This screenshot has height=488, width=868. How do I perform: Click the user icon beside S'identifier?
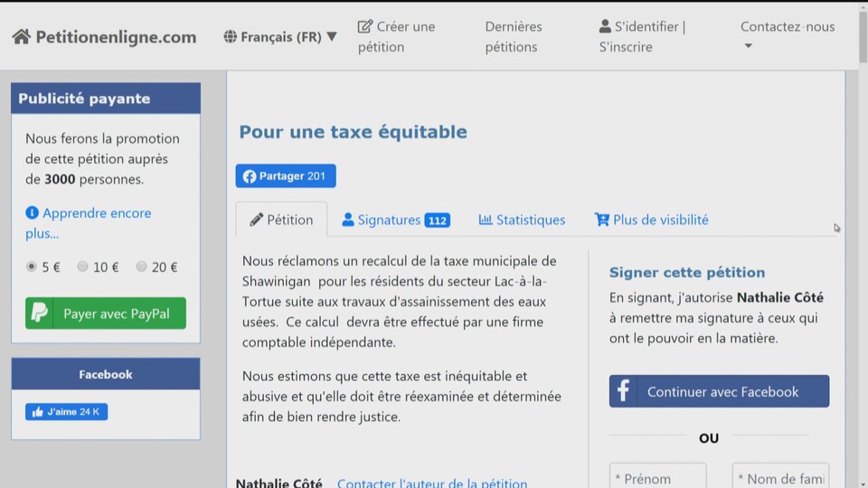(605, 26)
